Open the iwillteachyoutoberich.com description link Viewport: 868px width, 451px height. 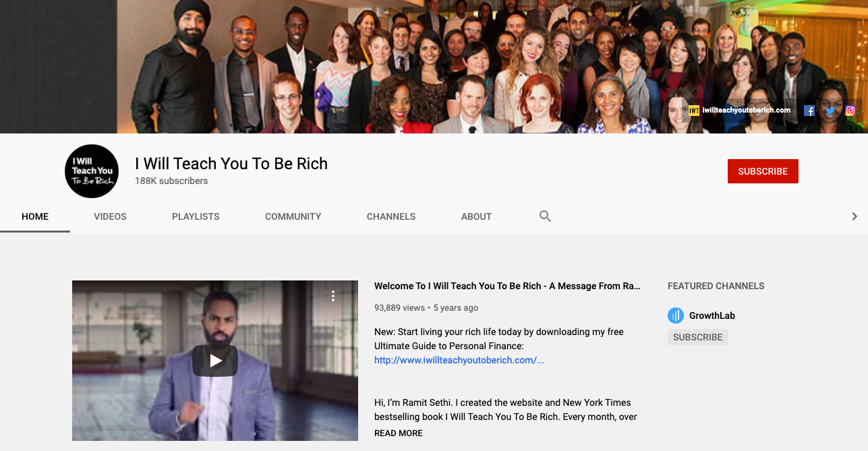point(459,360)
